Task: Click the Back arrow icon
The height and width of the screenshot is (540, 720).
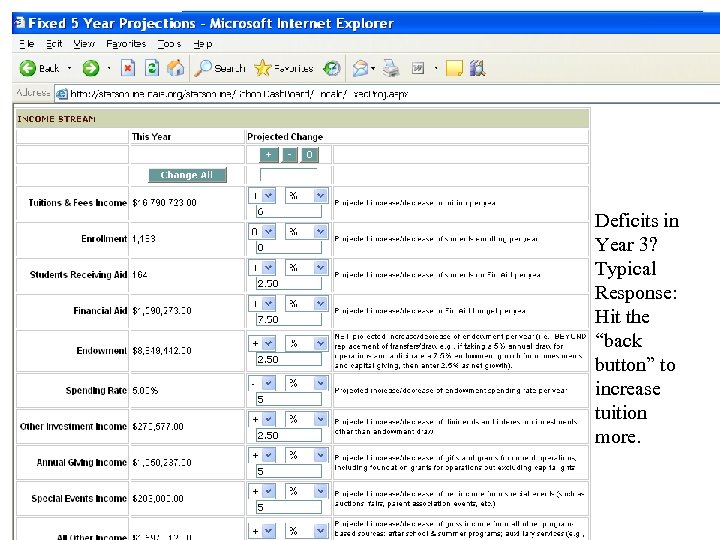Action: pyautogui.click(x=28, y=68)
